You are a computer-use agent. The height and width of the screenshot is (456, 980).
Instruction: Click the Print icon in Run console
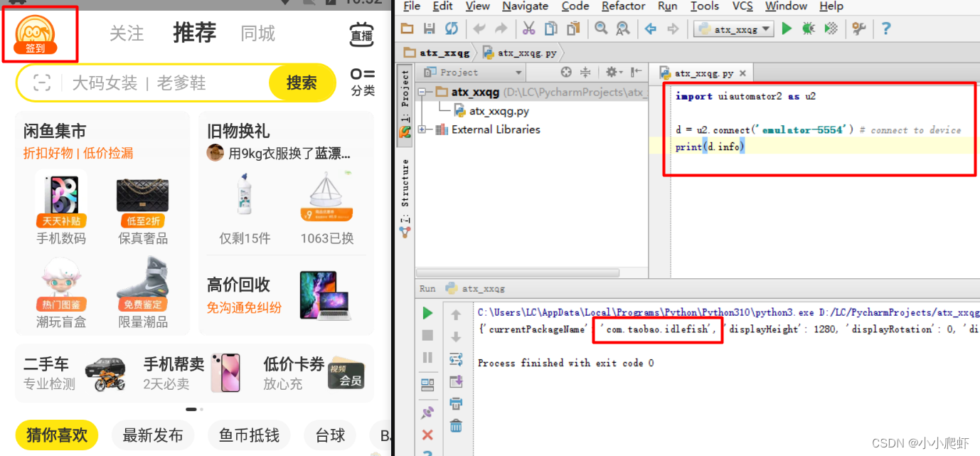pos(456,404)
